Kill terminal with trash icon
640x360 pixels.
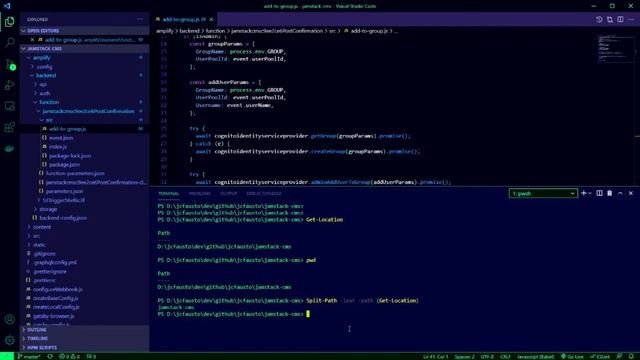coord(609,193)
